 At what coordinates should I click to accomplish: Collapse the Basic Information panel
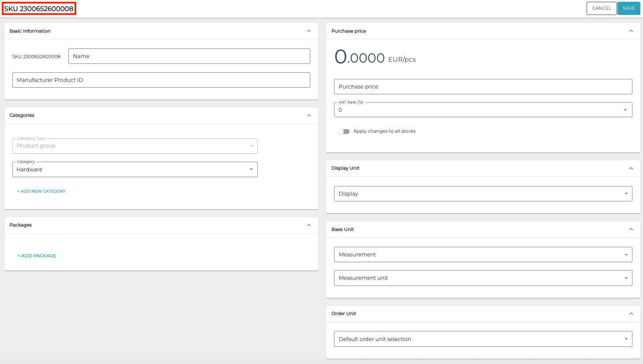(309, 31)
